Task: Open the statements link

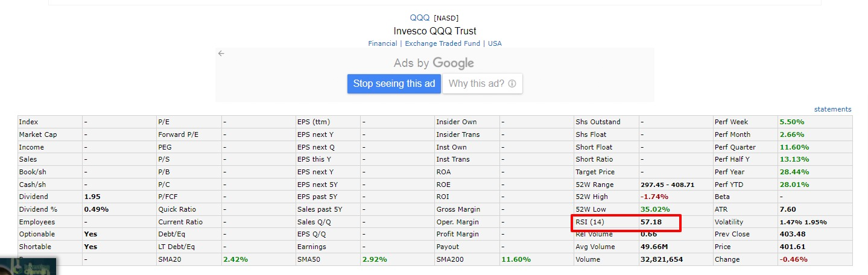Action: point(832,109)
